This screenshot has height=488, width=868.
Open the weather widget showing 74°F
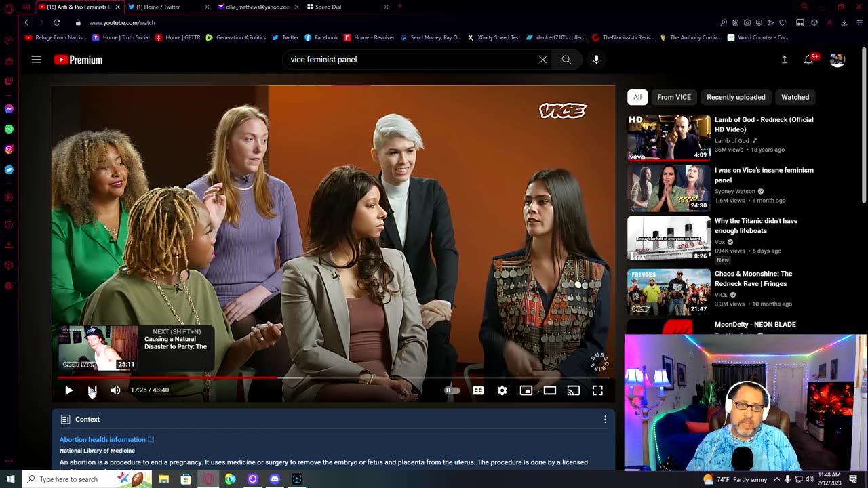tap(736, 479)
